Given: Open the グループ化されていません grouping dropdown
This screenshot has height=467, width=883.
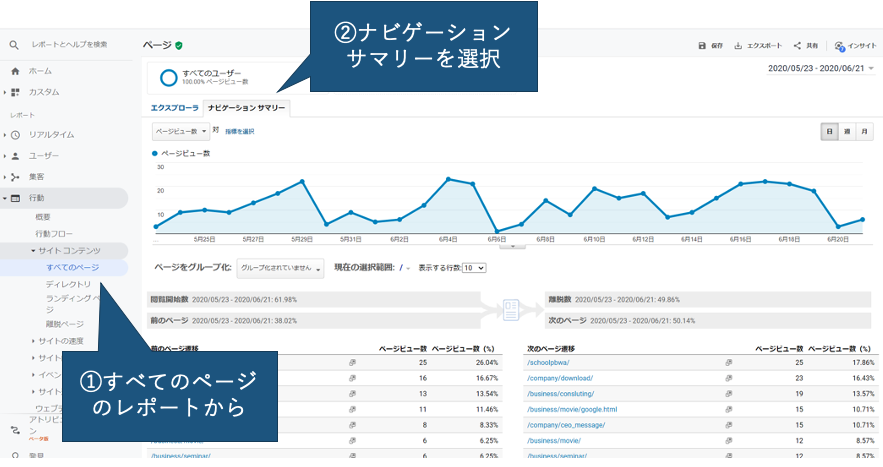Looking at the screenshot, I should tap(280, 269).
